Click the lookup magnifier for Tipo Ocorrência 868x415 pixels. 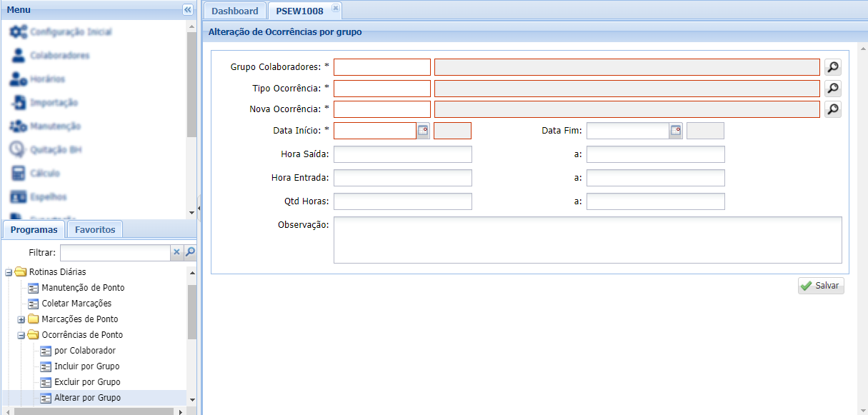(x=832, y=89)
